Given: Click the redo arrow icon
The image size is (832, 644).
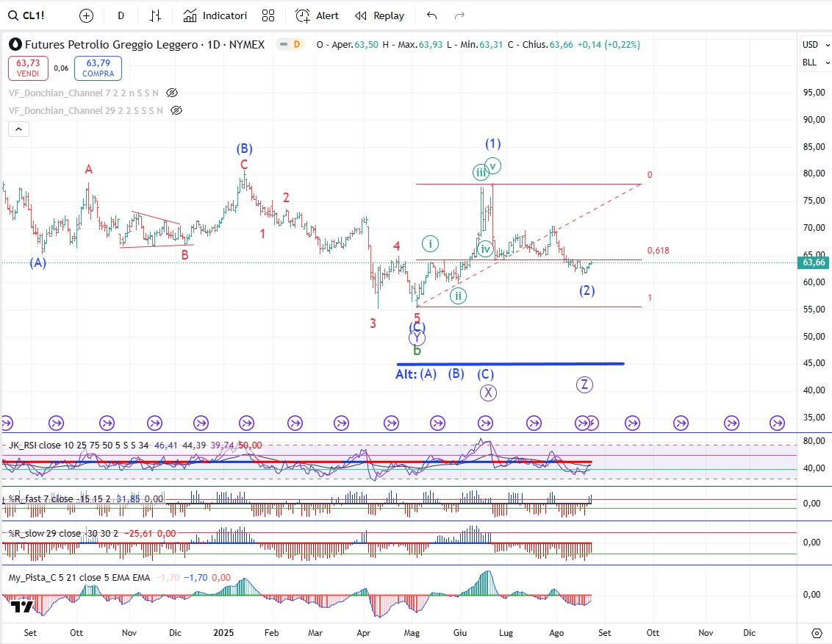Looking at the screenshot, I should (x=460, y=15).
